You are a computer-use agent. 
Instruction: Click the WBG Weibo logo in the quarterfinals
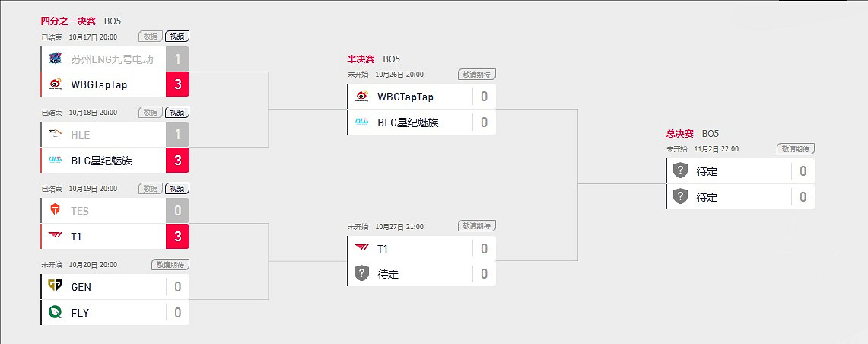coord(56,84)
